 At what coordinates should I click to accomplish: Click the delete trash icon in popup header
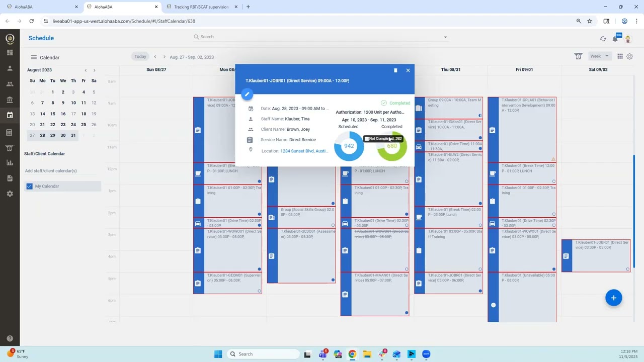pyautogui.click(x=395, y=70)
